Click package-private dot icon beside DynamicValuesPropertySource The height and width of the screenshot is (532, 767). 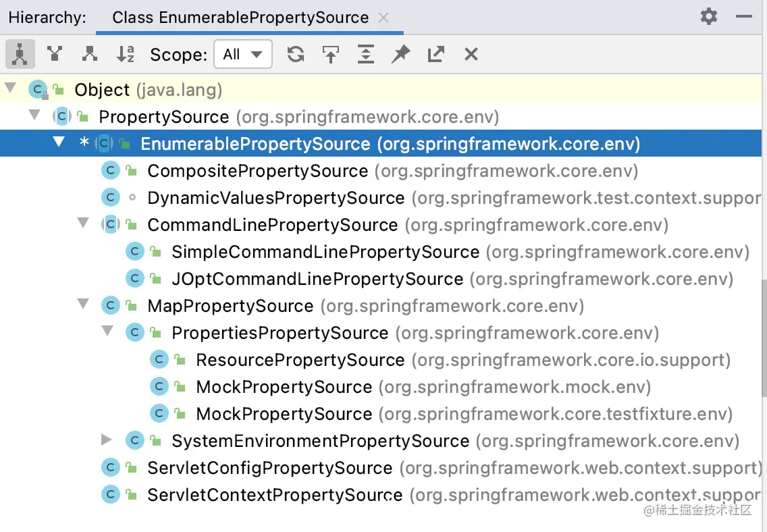click(x=132, y=198)
